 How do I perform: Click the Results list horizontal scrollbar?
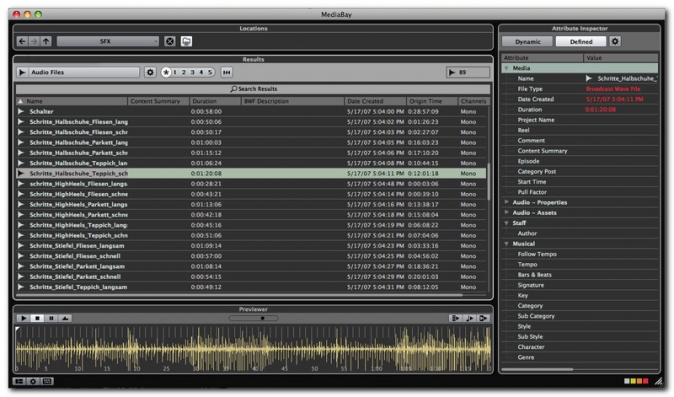point(239,295)
